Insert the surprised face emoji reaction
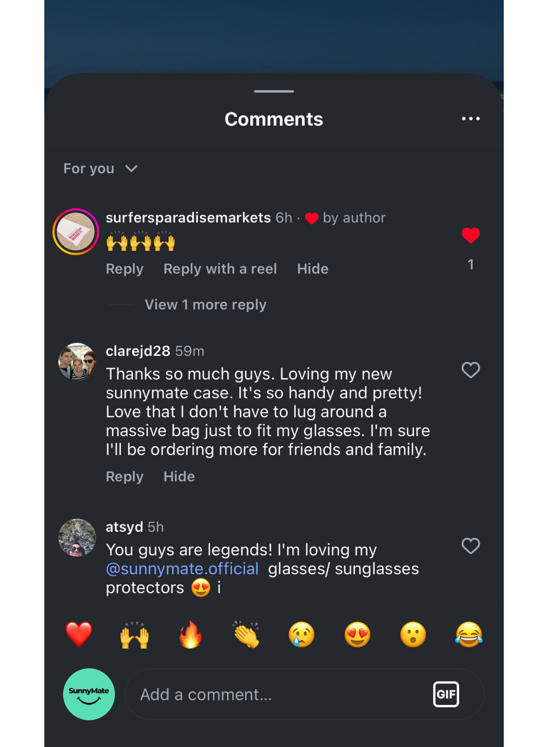Viewport: 560px width, 747px height. (x=413, y=635)
